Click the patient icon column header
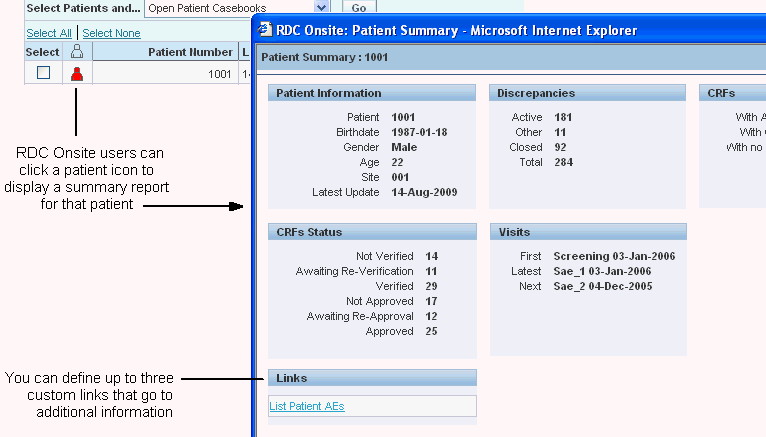The height and width of the screenshot is (437, 766). click(x=77, y=51)
